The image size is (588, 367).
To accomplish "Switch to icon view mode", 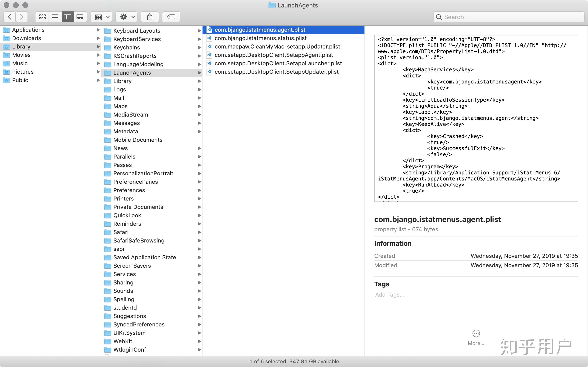I will click(42, 17).
